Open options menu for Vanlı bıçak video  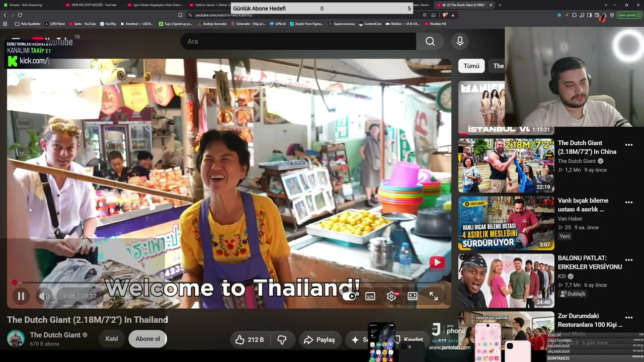pyautogui.click(x=628, y=202)
